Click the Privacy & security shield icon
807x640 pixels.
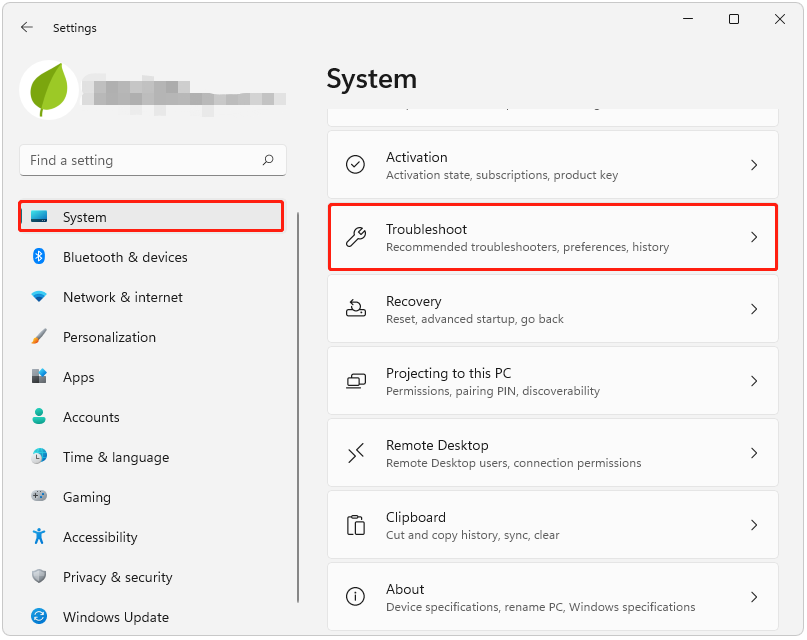[x=39, y=576]
